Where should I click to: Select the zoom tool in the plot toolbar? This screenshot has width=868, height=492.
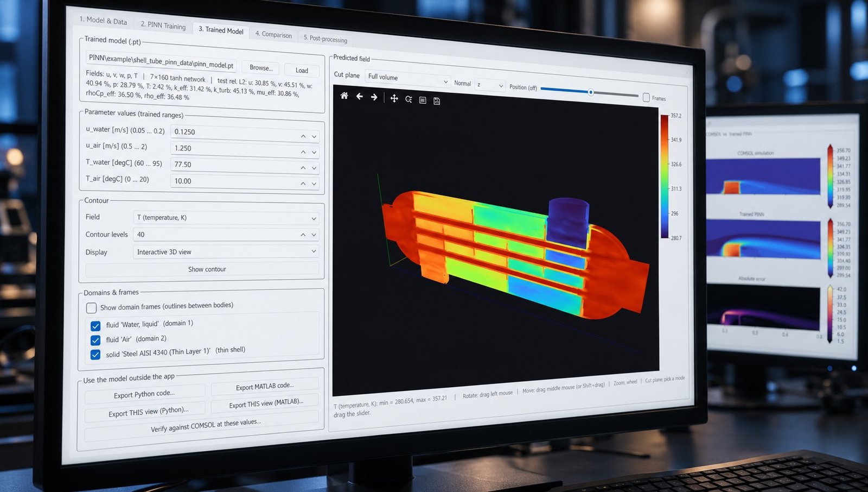409,99
